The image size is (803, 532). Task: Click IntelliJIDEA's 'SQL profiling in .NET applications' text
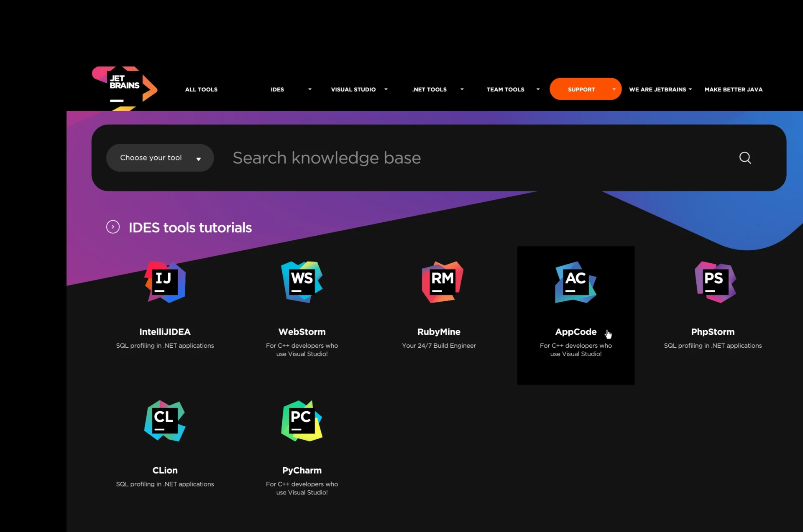click(165, 346)
